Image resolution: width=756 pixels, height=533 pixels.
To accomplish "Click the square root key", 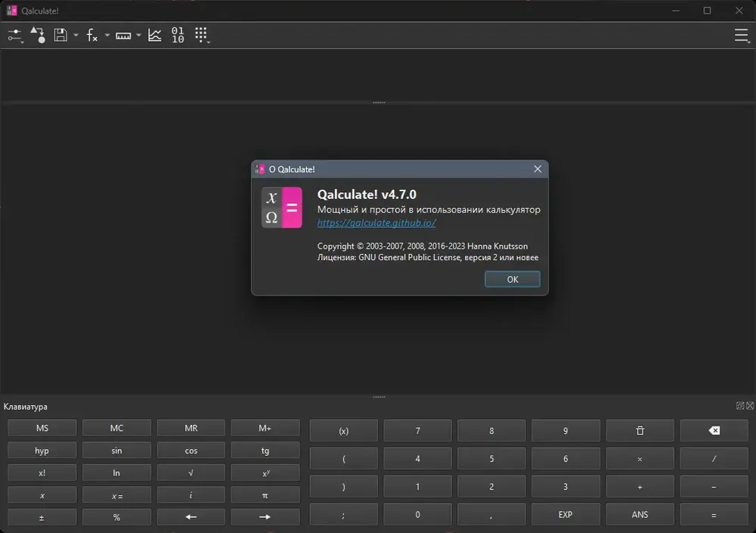I will click(191, 473).
